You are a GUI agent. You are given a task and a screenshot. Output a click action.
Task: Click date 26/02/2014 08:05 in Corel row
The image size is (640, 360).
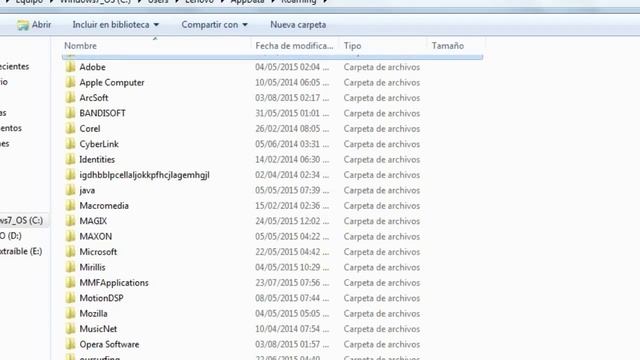click(292, 129)
